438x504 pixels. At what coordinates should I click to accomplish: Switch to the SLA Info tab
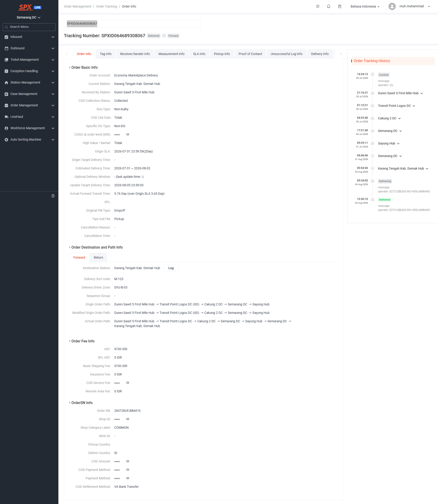click(x=199, y=54)
